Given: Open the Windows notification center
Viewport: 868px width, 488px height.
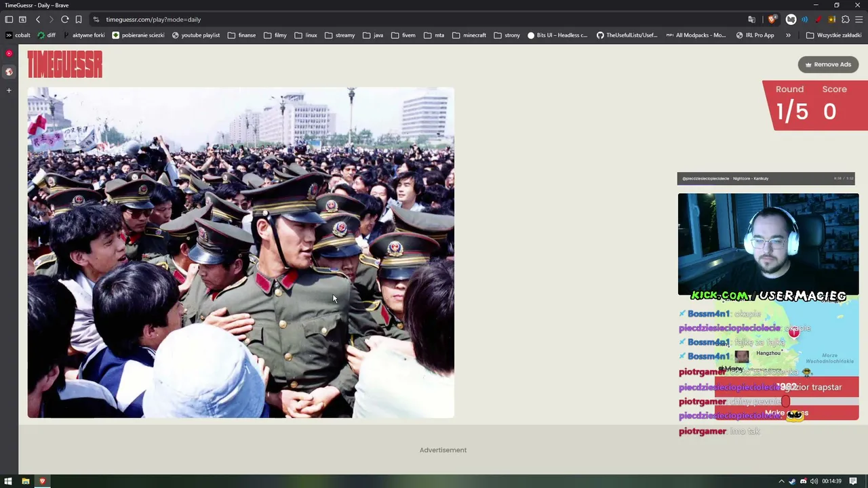Looking at the screenshot, I should pos(854,481).
